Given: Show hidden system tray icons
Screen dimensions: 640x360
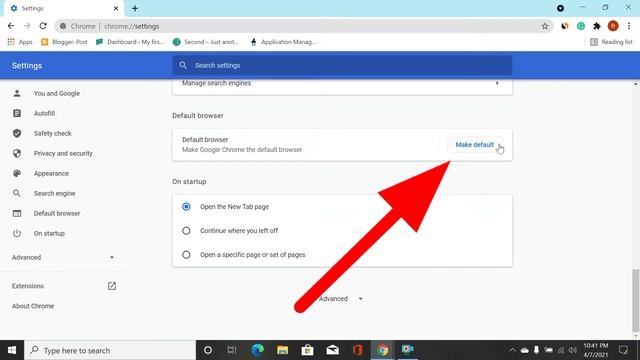Looking at the screenshot, I should pos(512,350).
